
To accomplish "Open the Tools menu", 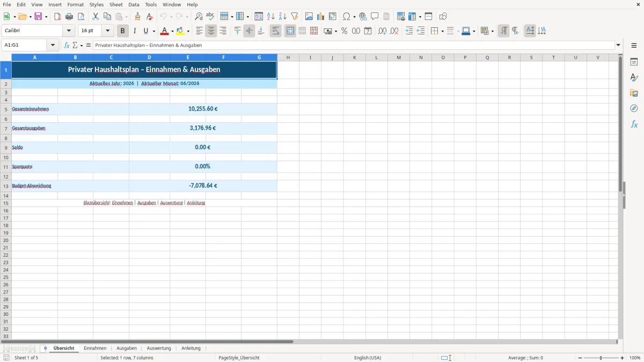I will coord(151,4).
